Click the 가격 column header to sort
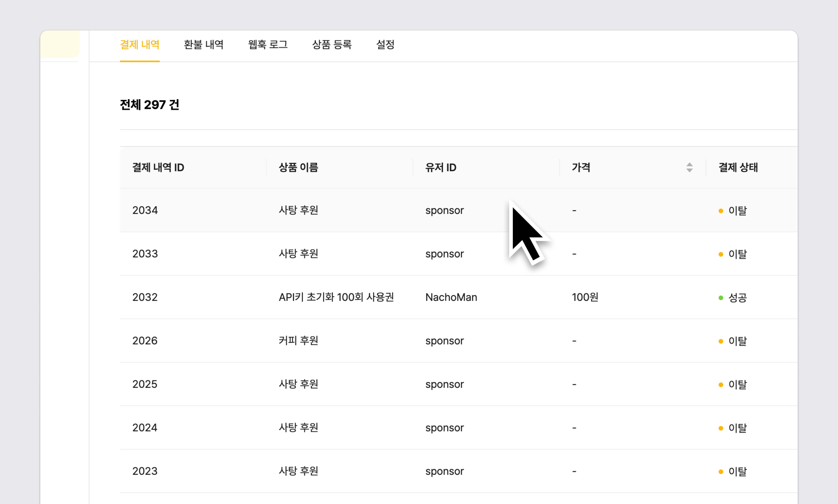This screenshot has width=838, height=504. point(581,167)
